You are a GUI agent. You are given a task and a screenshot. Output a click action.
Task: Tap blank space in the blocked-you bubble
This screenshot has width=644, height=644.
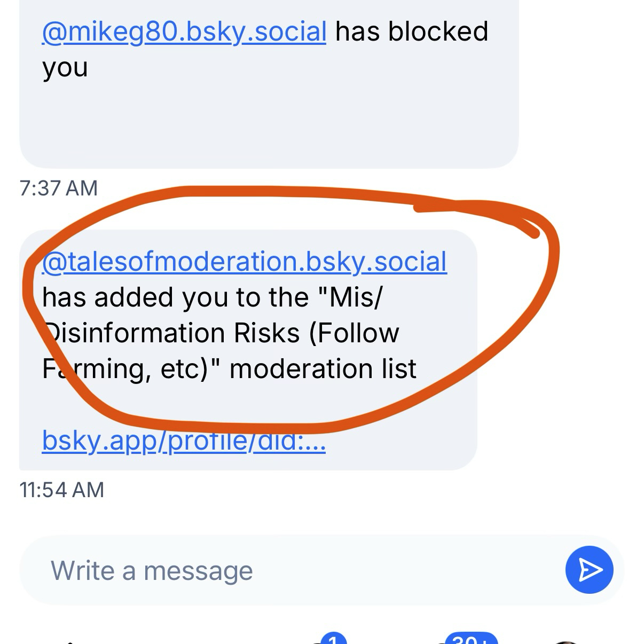(x=267, y=123)
